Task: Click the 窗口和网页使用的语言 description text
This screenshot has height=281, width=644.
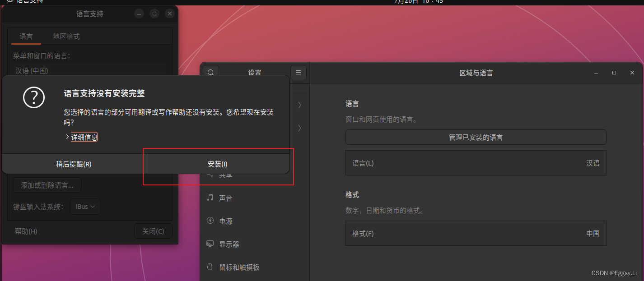Action: [x=382, y=120]
